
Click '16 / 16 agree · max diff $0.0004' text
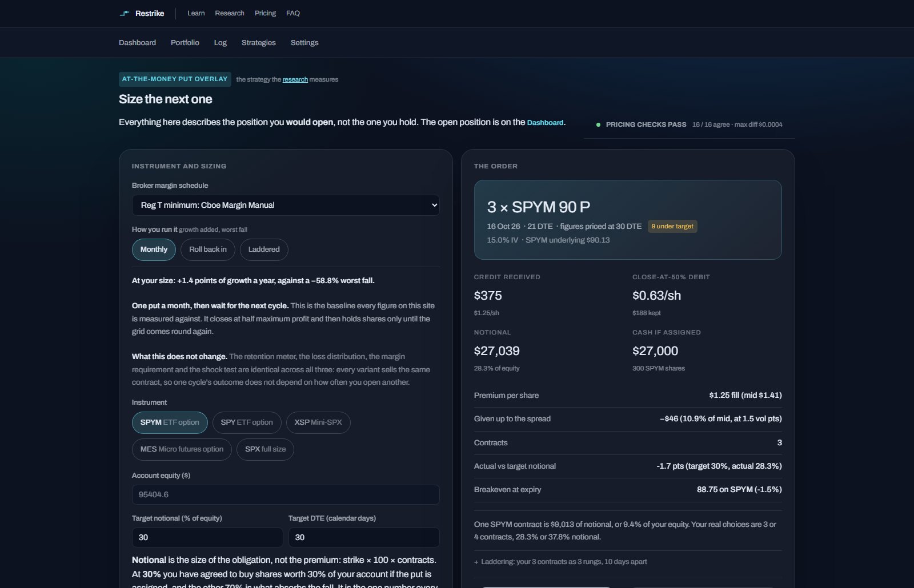737,124
